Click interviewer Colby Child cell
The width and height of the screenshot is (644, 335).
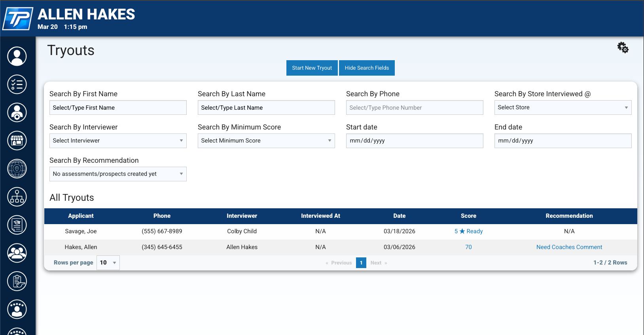coord(242,231)
